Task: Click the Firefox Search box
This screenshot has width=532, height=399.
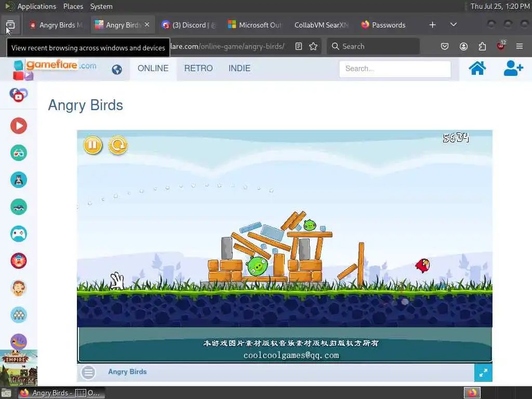Action: [x=373, y=46]
